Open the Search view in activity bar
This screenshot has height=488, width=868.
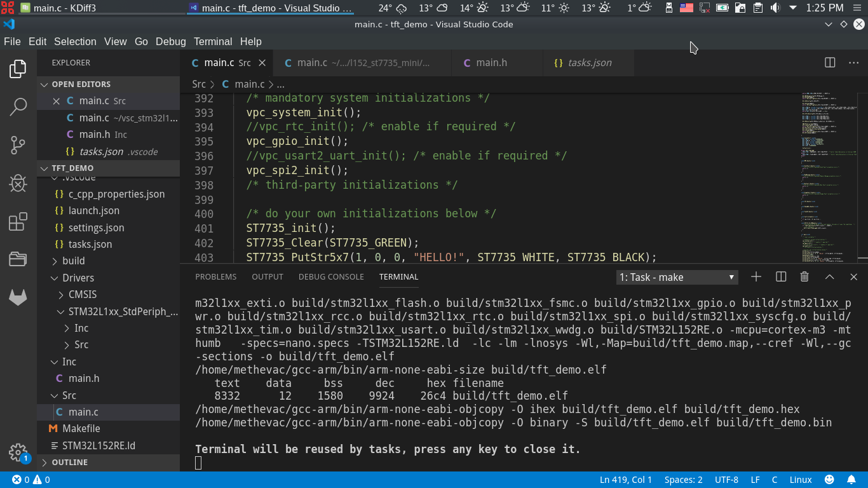pyautogui.click(x=18, y=107)
